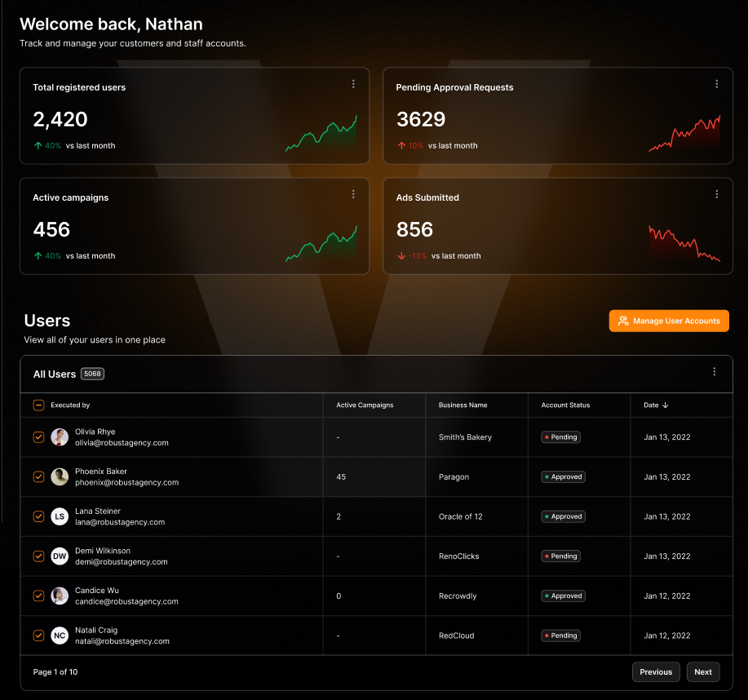
Task: Click the Page 1 of 10 label
Action: 55,671
